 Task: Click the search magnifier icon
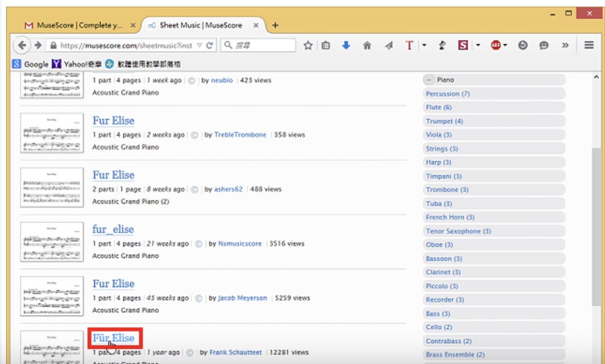pos(228,45)
